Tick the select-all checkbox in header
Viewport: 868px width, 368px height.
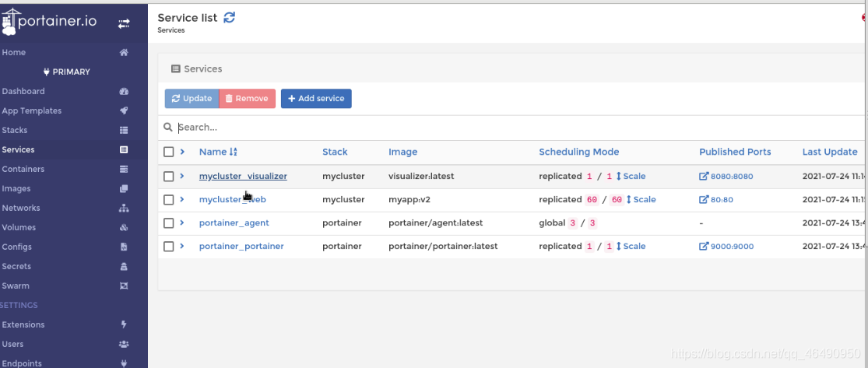click(x=169, y=152)
